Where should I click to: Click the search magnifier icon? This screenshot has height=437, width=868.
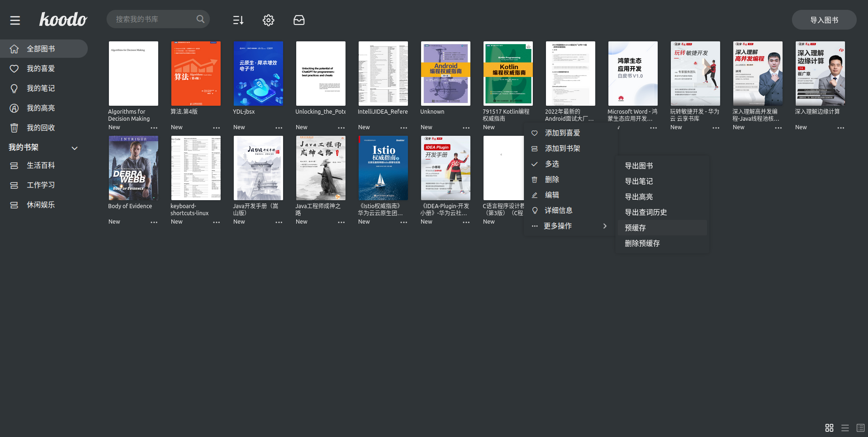(200, 19)
